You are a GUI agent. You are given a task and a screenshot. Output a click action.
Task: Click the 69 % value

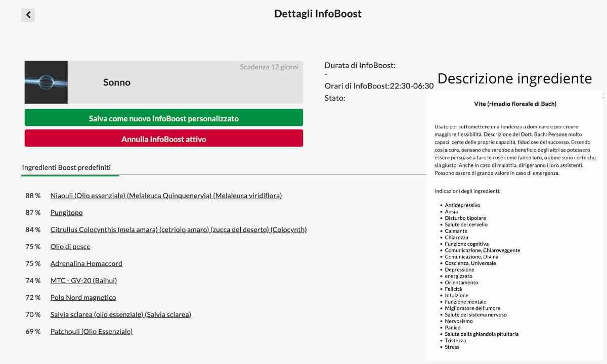coord(33,332)
